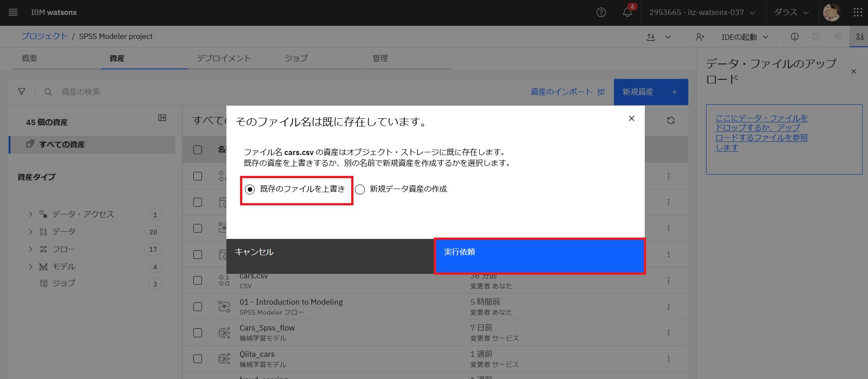This screenshot has width=868, height=379.
Task: Close the file-exists dialog with X
Action: coord(632,118)
